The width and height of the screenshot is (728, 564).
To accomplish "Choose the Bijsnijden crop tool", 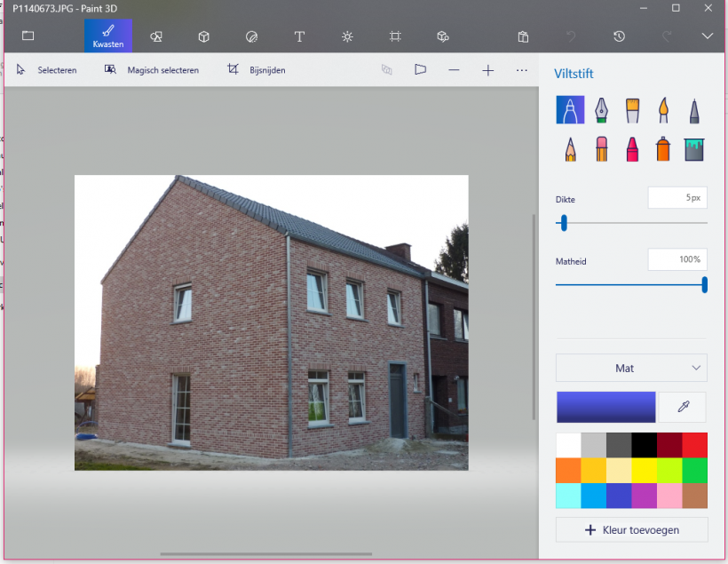I will [x=257, y=70].
